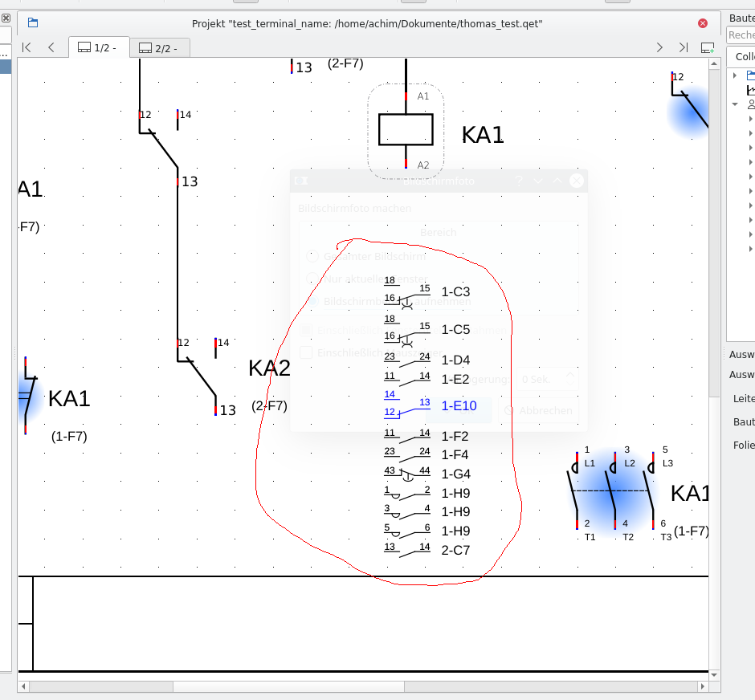Screen dimensions: 755x700
Task: Close the thomas_test.qet project window
Action: (703, 23)
